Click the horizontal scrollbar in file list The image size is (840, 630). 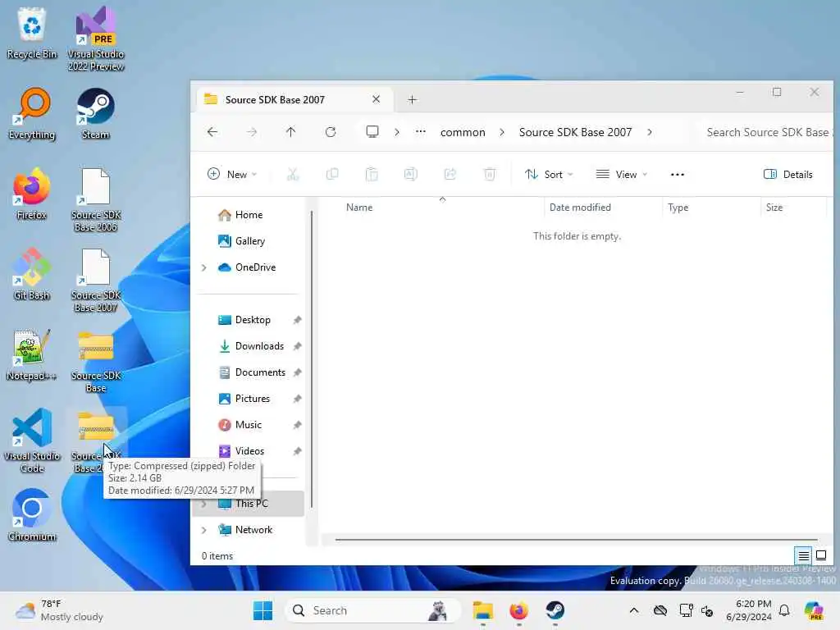[x=576, y=540]
